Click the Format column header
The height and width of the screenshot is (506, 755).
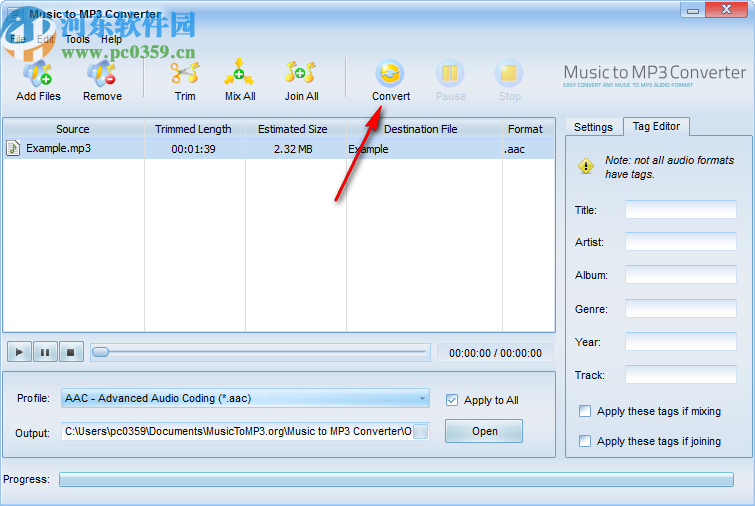pos(526,129)
